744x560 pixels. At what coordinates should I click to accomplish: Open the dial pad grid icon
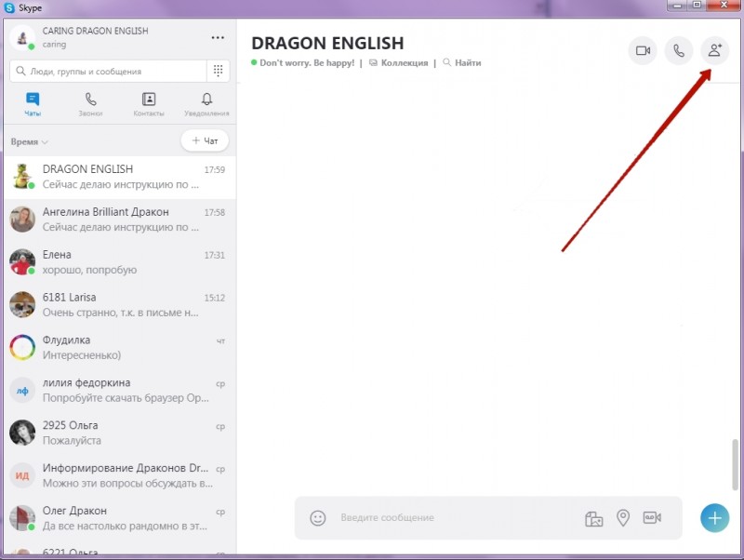[219, 72]
